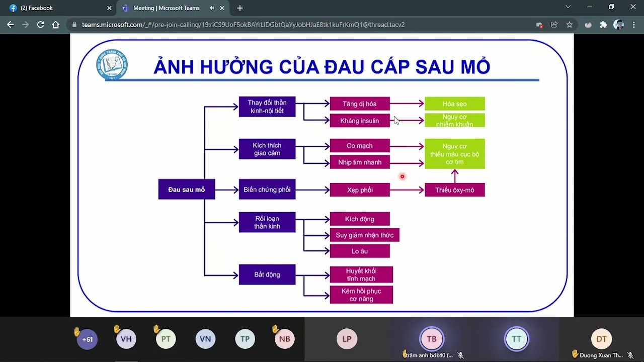Viewport: 644px width, 362px height.
Task: Select participant tile DT
Action: pyautogui.click(x=602, y=339)
